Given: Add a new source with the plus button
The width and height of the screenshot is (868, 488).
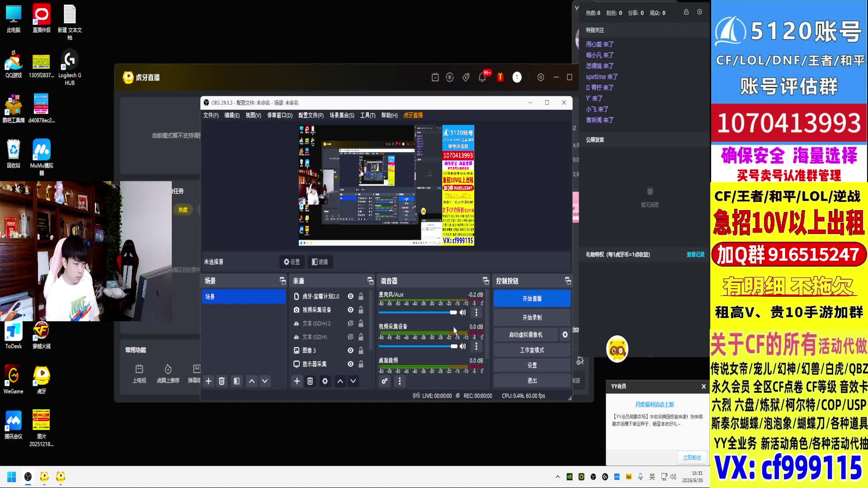Looking at the screenshot, I should point(297,381).
